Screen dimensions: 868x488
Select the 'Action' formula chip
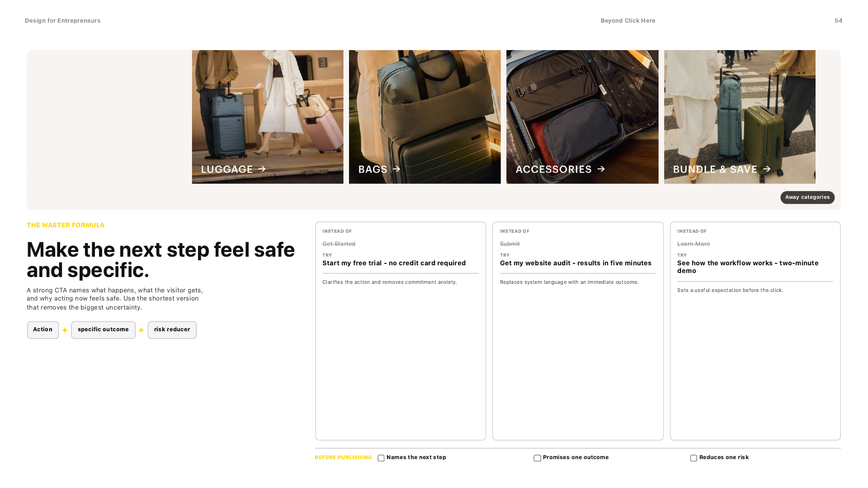click(43, 330)
